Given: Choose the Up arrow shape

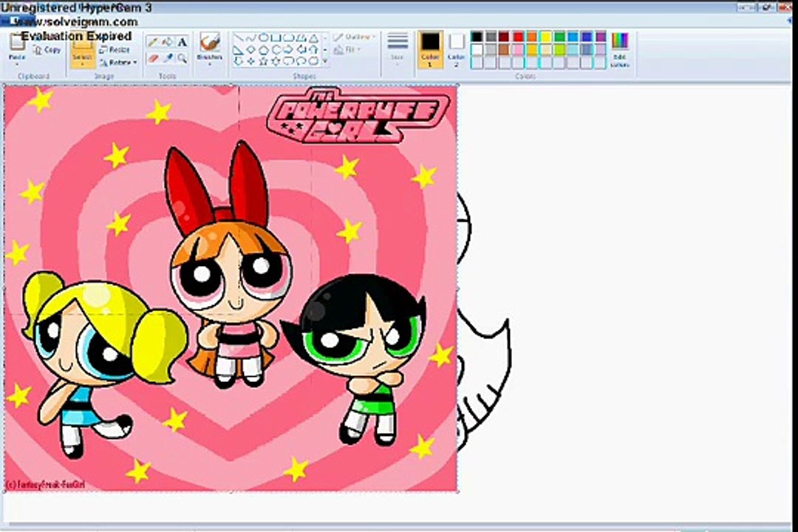Looking at the screenshot, I should click(x=313, y=50).
